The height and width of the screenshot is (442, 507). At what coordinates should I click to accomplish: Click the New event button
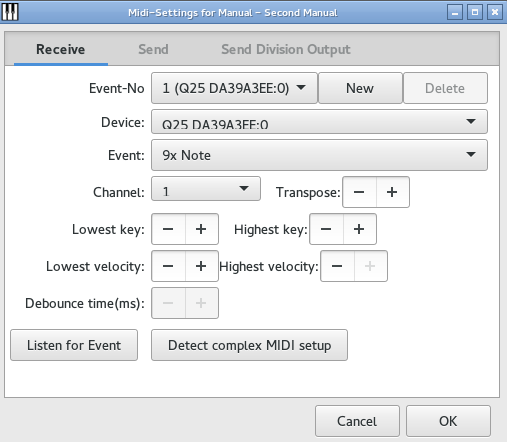coord(360,88)
